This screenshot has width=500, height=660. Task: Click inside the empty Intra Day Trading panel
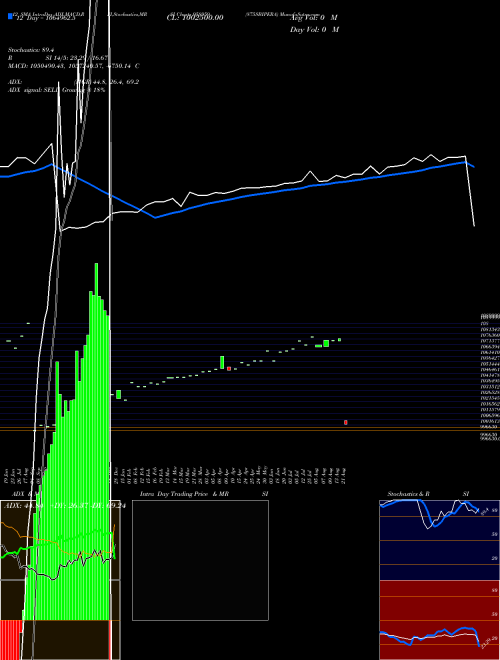point(200,560)
